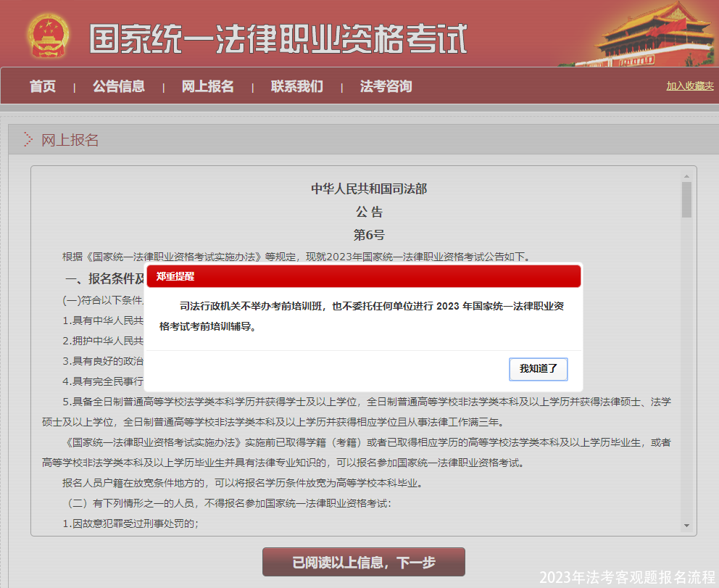Dismiss the reminder with 我知道了
Image resolution: width=719 pixels, height=588 pixels.
[538, 369]
